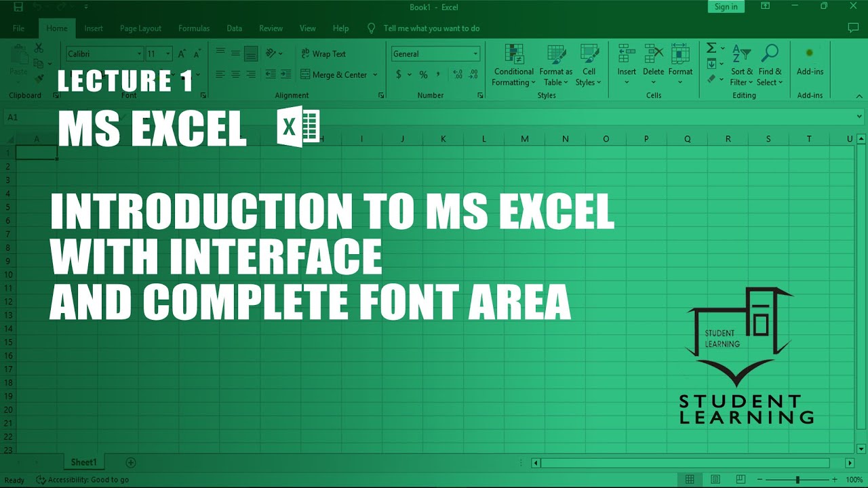Switch to the Insert tab
Screen dimensions: 868x488
pos(94,28)
